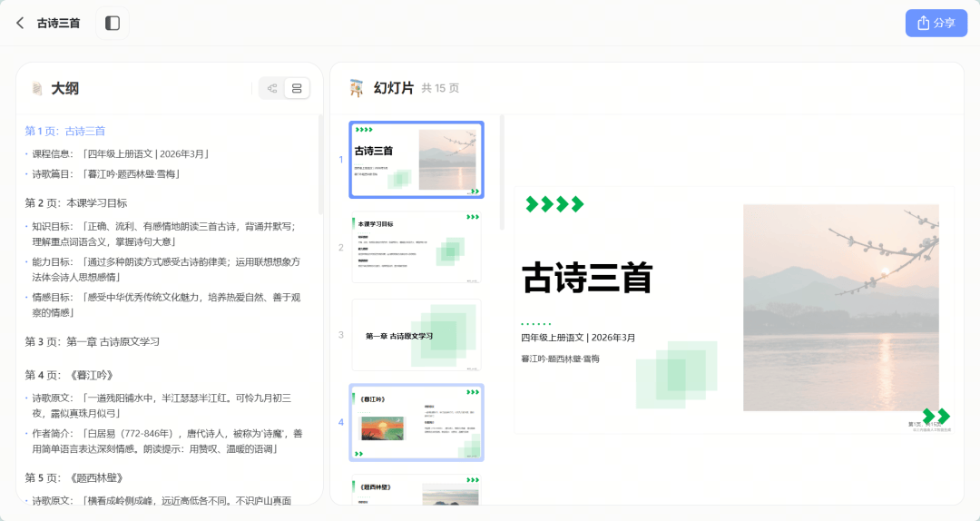
Task: Select slide thumbnail 1 古诗三首
Action: coord(416,160)
